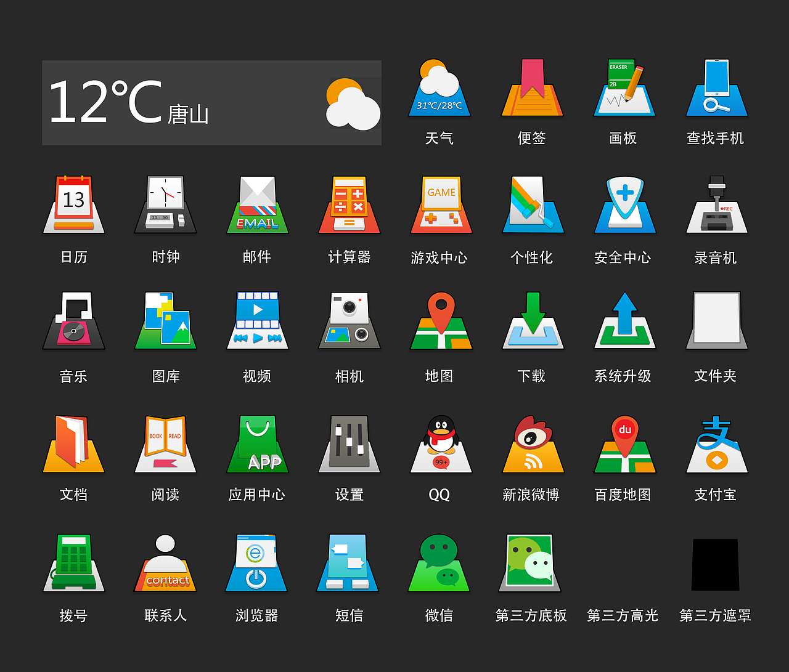This screenshot has height=672, width=789.
Task: Open the 邮件 email icon
Action: [258, 204]
